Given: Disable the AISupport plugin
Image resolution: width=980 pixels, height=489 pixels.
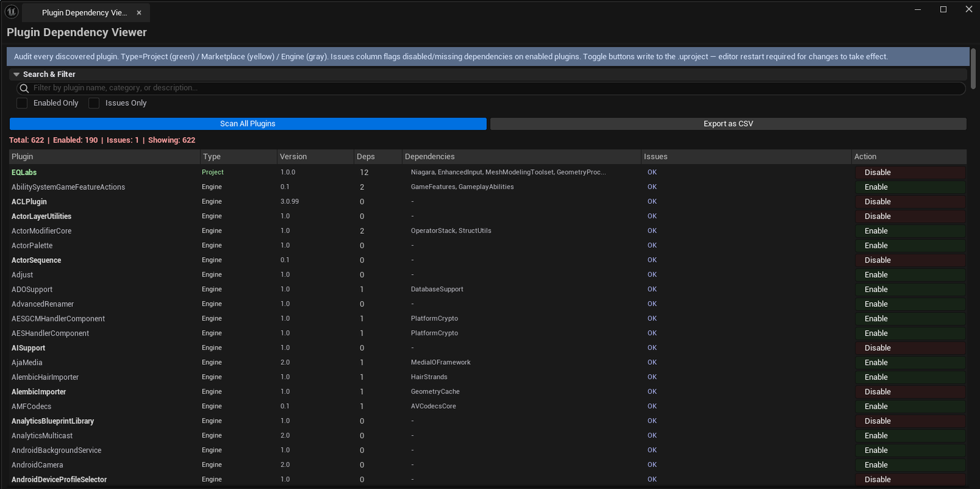Looking at the screenshot, I should point(910,348).
